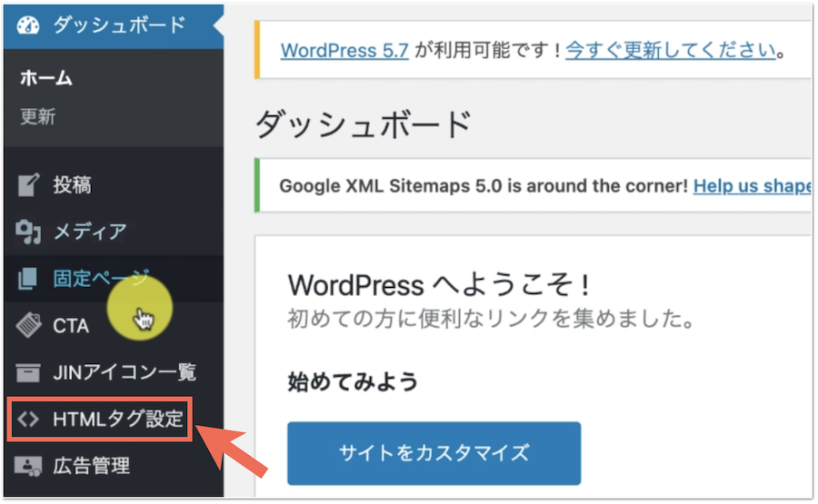Open the Help us shape link

751,186
